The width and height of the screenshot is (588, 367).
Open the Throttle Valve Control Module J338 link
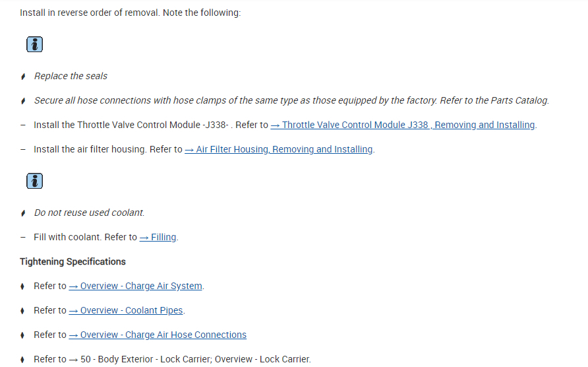[403, 125]
